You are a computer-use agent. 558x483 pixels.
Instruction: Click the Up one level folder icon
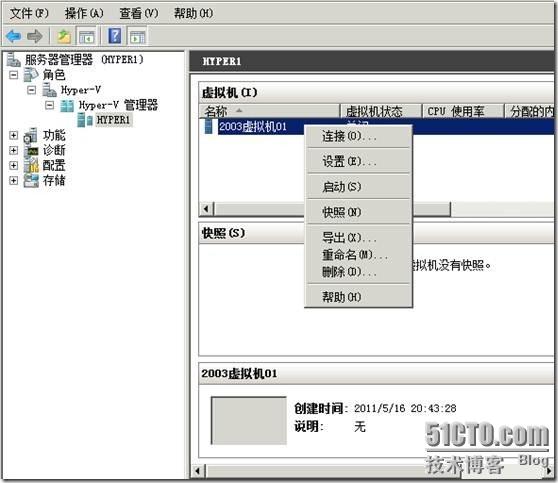tap(64, 36)
